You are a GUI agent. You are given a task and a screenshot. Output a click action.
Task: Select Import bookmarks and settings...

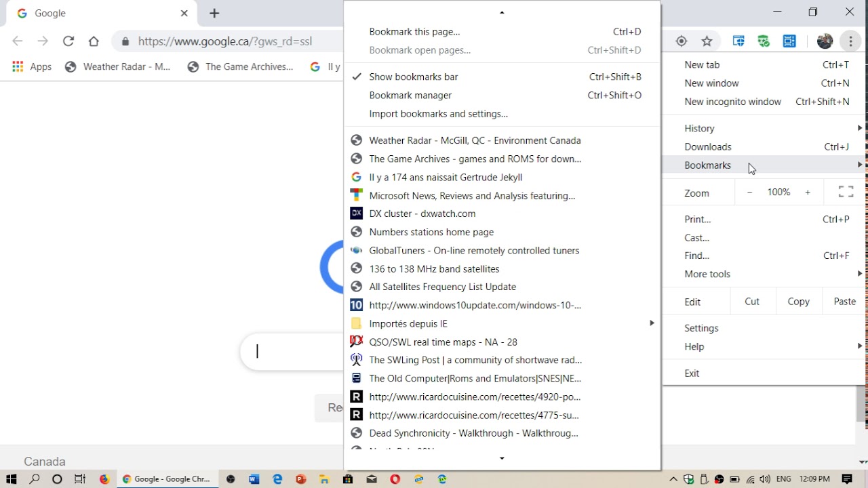[x=502, y=114]
